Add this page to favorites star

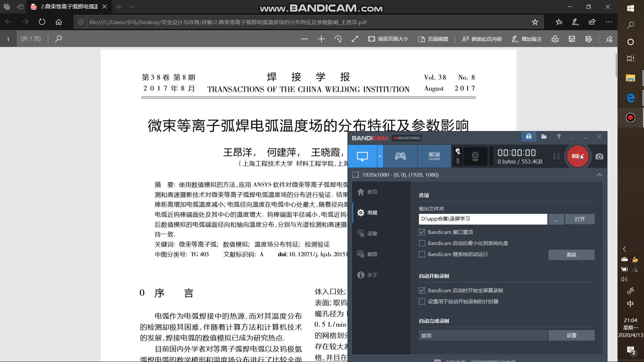535,22
